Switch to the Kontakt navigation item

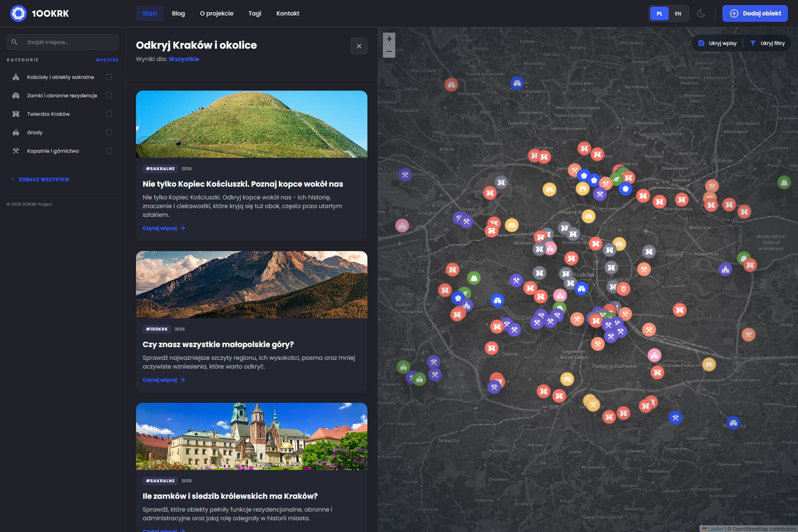click(x=288, y=13)
